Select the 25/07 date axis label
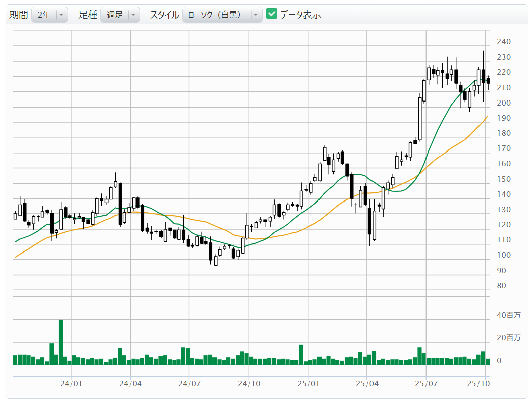The width and height of the screenshot is (532, 403). 426,383
